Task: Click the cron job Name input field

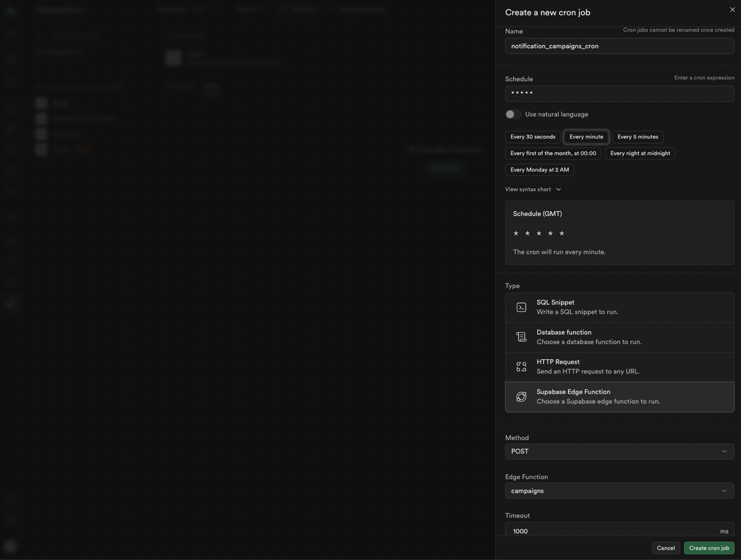Action: pyautogui.click(x=619, y=46)
